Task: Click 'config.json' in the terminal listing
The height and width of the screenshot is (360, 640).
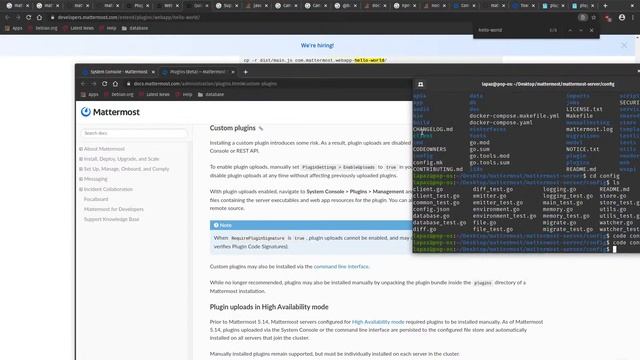Action: point(431,209)
